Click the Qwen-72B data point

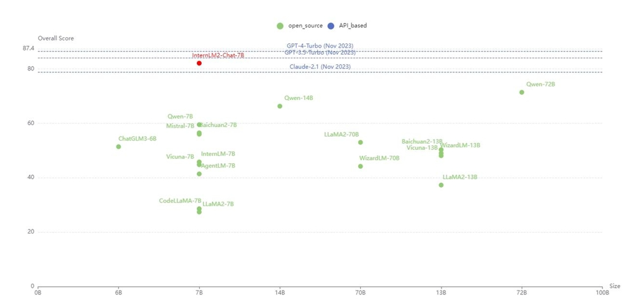point(522,93)
